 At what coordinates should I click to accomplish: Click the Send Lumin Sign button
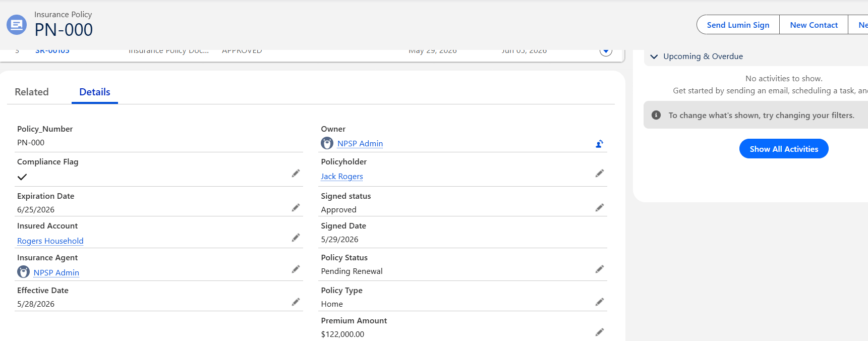click(738, 25)
